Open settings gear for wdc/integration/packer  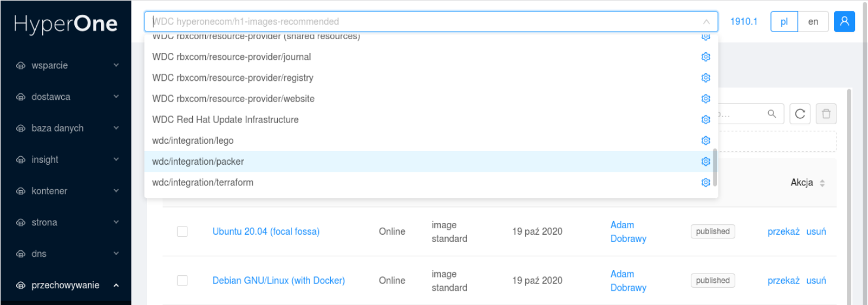(706, 162)
